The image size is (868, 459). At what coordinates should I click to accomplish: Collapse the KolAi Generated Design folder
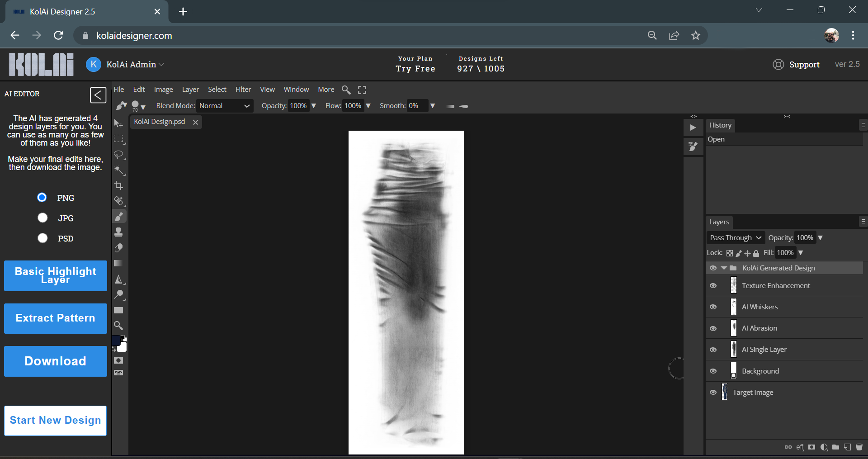coord(724,268)
